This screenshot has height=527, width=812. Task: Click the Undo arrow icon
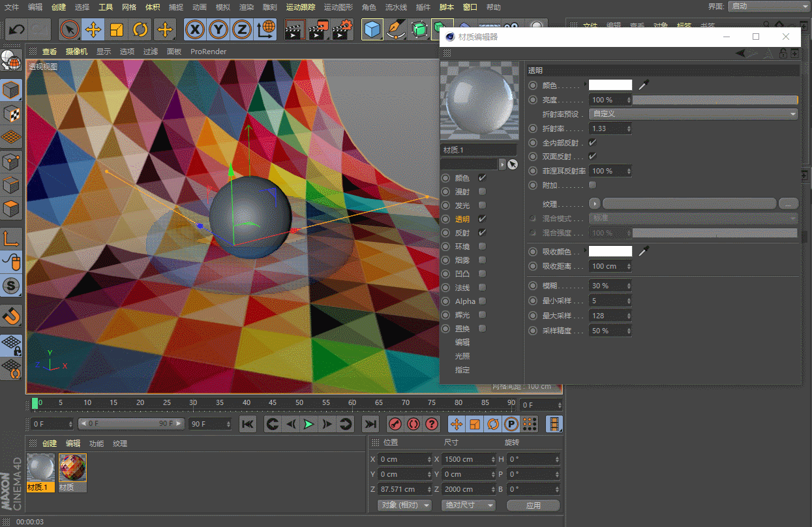[x=17, y=29]
